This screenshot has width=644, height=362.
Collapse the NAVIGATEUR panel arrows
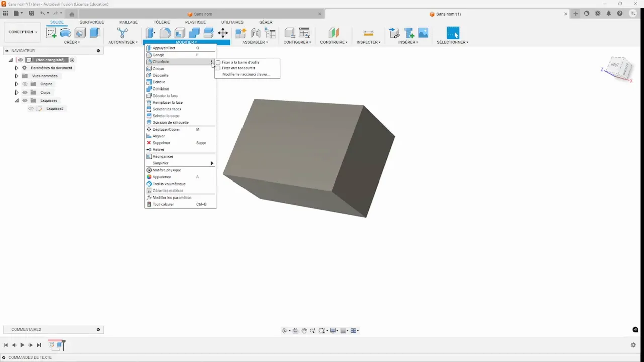[x=7, y=51]
